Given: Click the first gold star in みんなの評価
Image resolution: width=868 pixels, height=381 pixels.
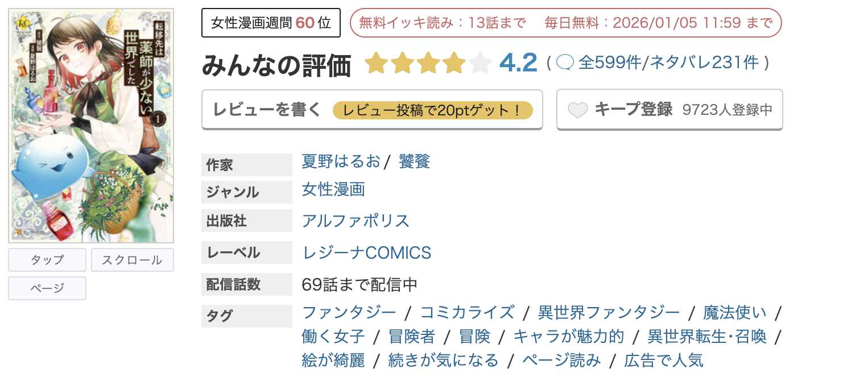Looking at the screenshot, I should point(377,63).
